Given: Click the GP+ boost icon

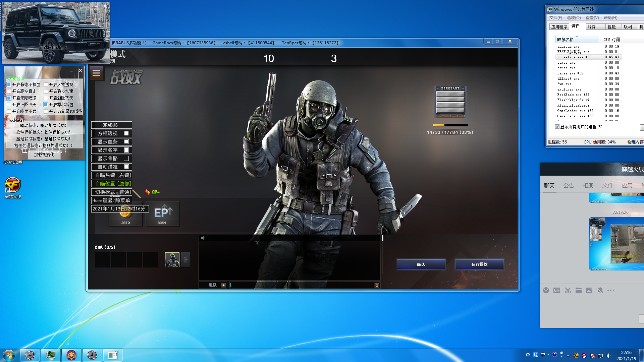Looking at the screenshot, I should (152, 192).
